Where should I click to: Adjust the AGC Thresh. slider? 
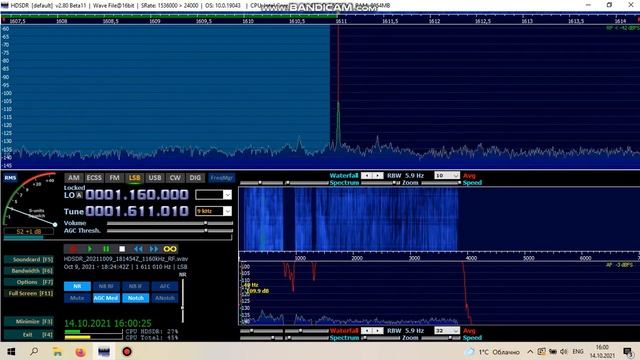pyautogui.click(x=170, y=231)
